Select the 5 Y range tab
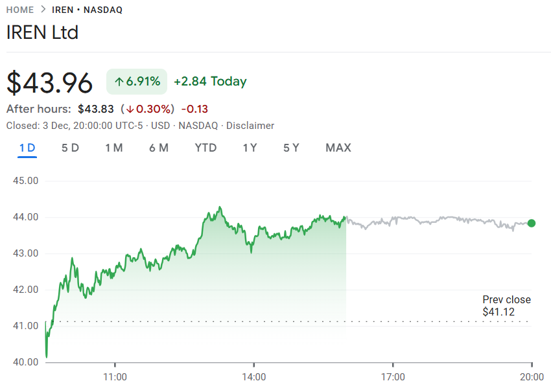Screen dimensions: 551x392 pos(291,148)
